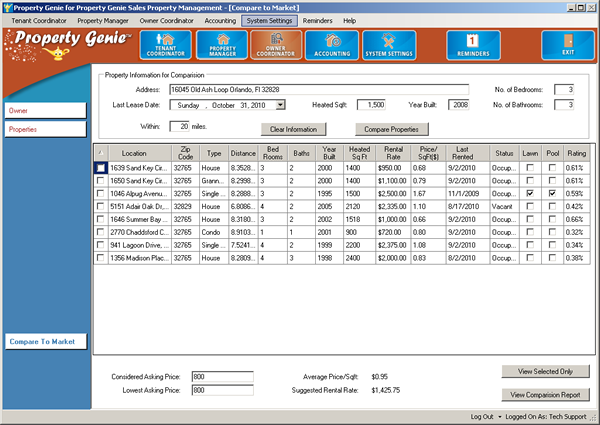Click the 8/17/2010 last rented cell
Screen dimensions: 600x425
468,207
